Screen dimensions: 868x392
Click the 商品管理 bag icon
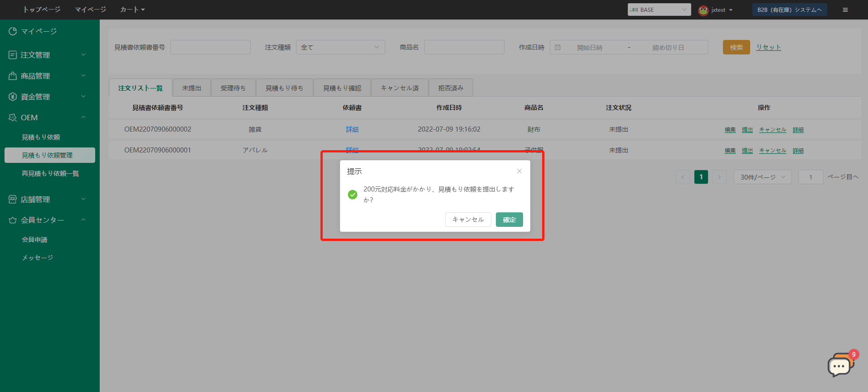click(13, 76)
